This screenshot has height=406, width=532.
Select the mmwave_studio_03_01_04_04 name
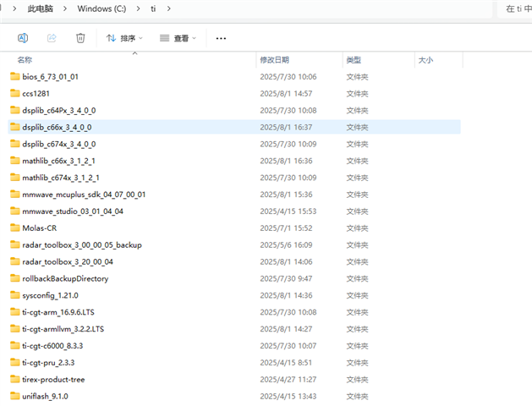click(x=73, y=211)
